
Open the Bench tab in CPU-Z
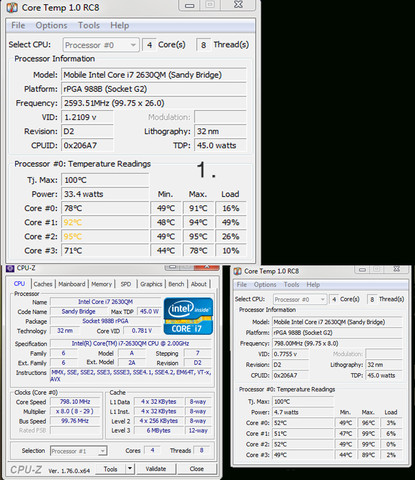pos(176,284)
